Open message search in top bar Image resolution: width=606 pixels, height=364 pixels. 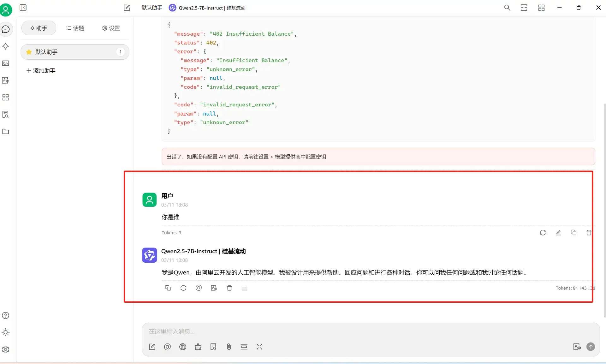point(507,8)
